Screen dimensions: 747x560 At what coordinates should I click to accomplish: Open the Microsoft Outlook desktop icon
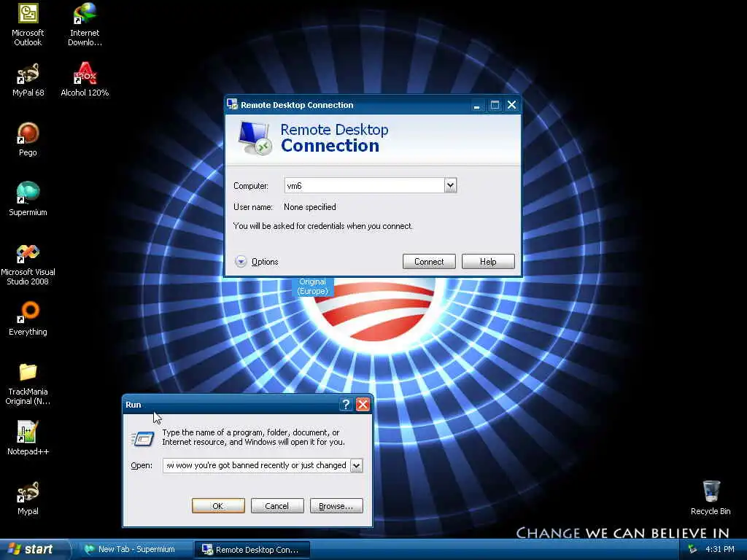pyautogui.click(x=28, y=24)
